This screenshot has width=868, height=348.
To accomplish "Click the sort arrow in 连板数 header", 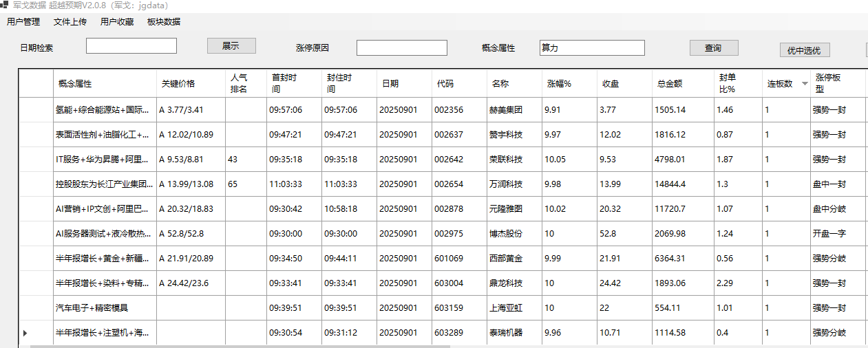I will tap(805, 84).
